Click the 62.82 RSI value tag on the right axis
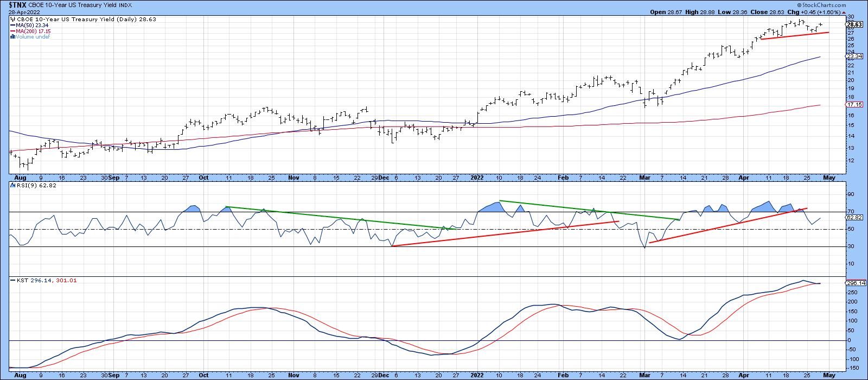The image size is (868, 380). click(854, 218)
